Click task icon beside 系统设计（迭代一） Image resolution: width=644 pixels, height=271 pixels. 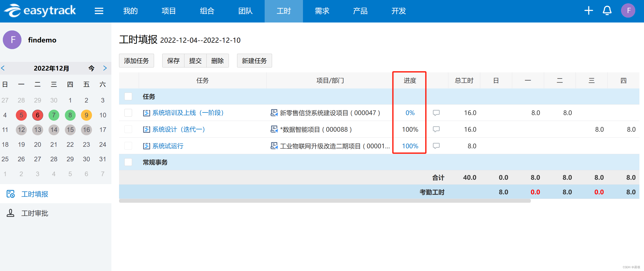(146, 130)
